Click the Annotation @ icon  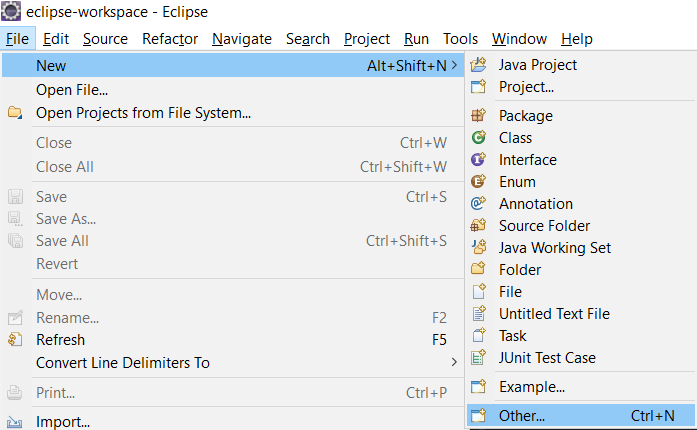478,203
